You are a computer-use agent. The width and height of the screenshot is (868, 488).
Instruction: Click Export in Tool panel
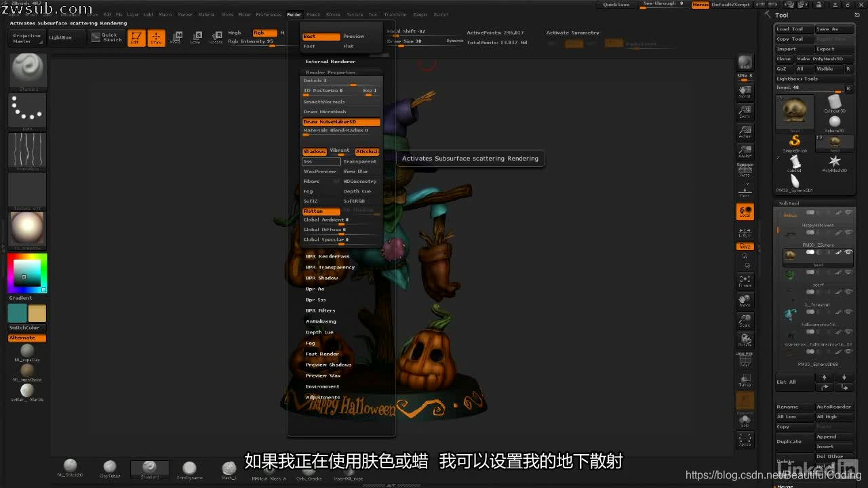coord(834,49)
